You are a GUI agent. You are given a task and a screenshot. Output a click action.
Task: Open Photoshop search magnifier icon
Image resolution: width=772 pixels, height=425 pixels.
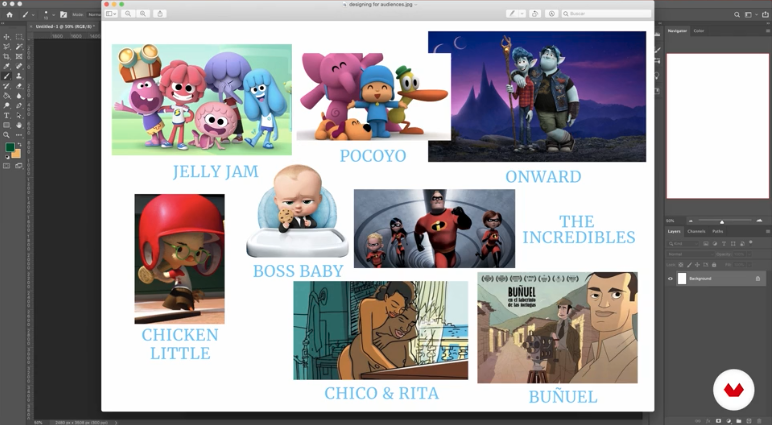tap(737, 15)
